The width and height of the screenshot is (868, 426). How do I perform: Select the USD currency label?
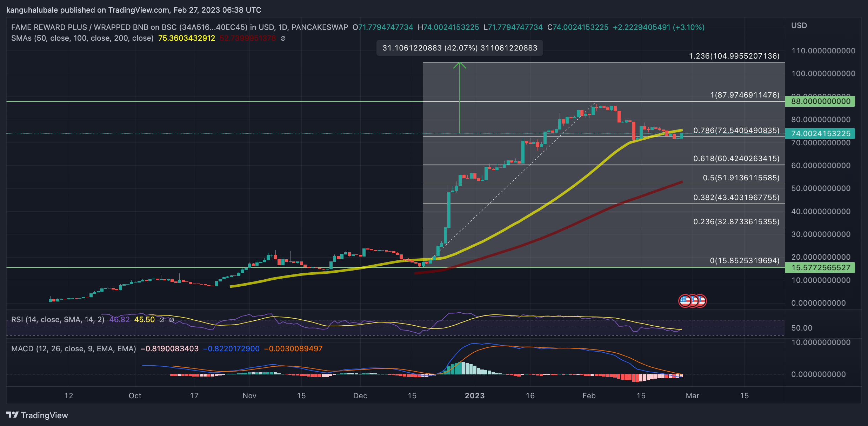click(x=799, y=26)
